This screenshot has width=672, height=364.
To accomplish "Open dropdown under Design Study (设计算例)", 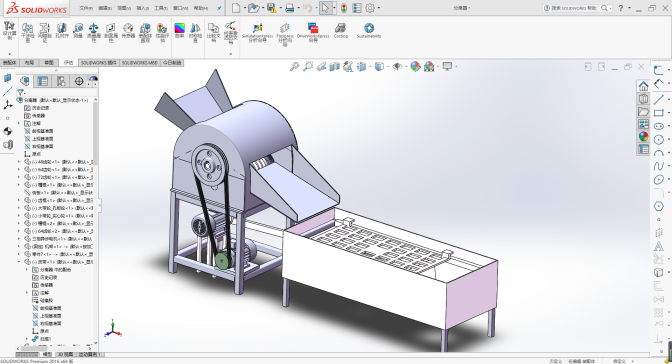I will (x=9, y=54).
